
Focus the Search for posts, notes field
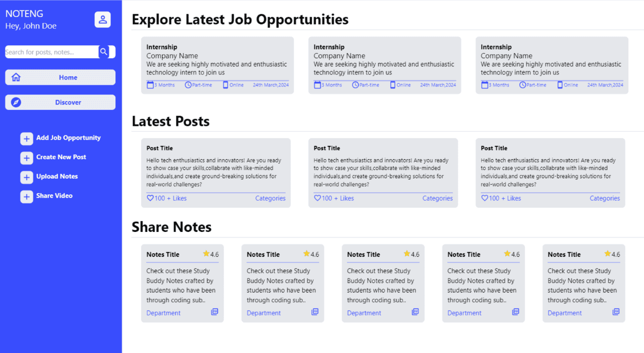point(51,52)
